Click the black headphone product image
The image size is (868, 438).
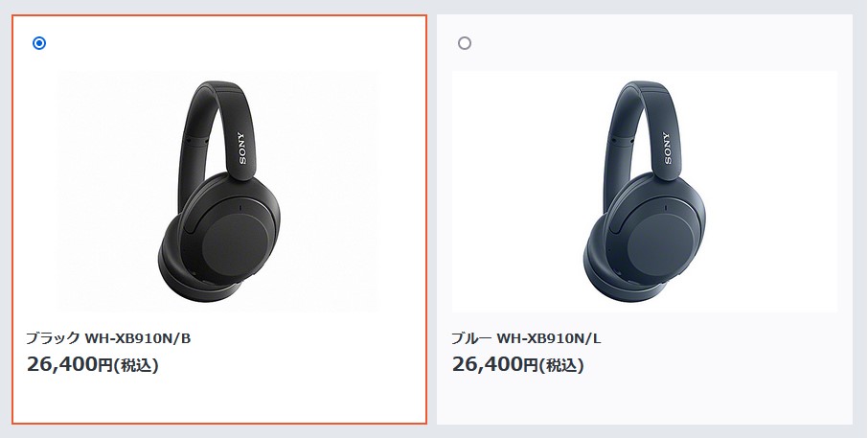218,192
